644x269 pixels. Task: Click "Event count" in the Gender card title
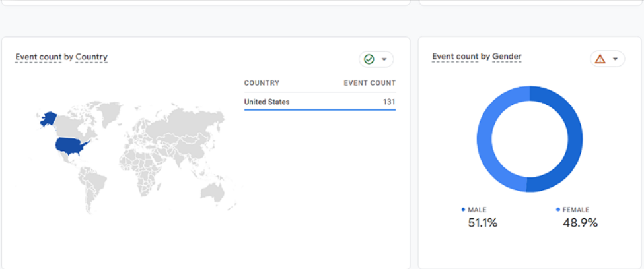(456, 57)
